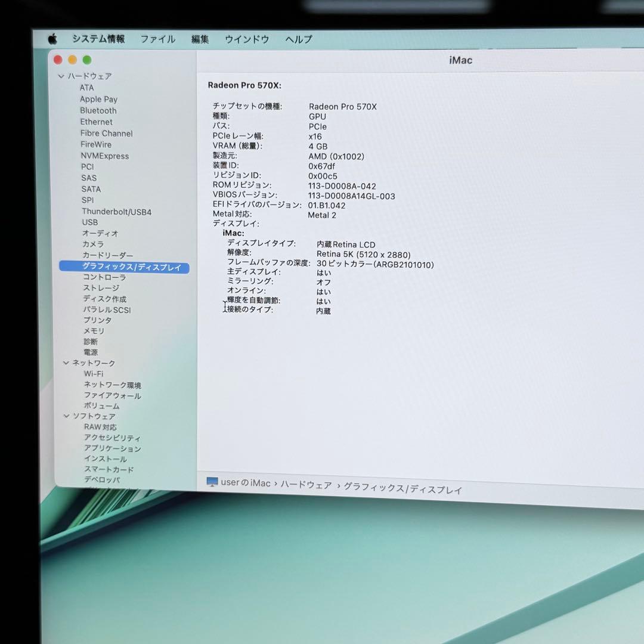The image size is (644, 644).
Task: Open the ファイル menu
Action: pos(158,39)
